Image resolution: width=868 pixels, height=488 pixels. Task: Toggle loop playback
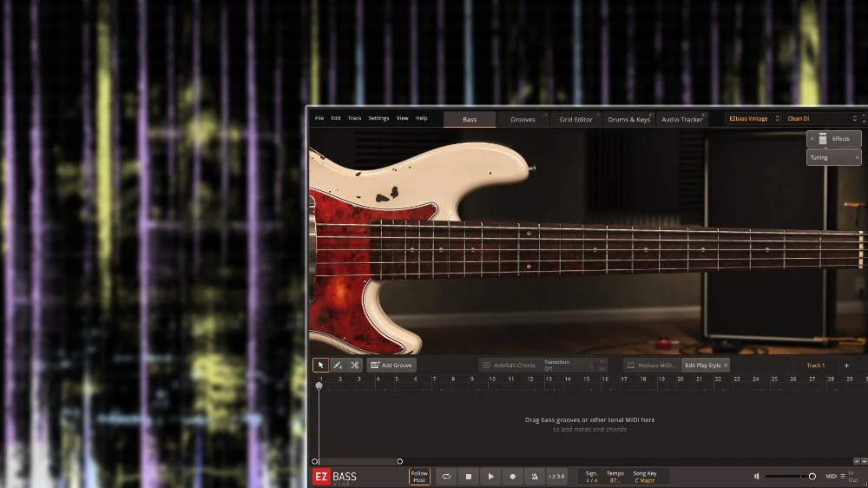446,477
